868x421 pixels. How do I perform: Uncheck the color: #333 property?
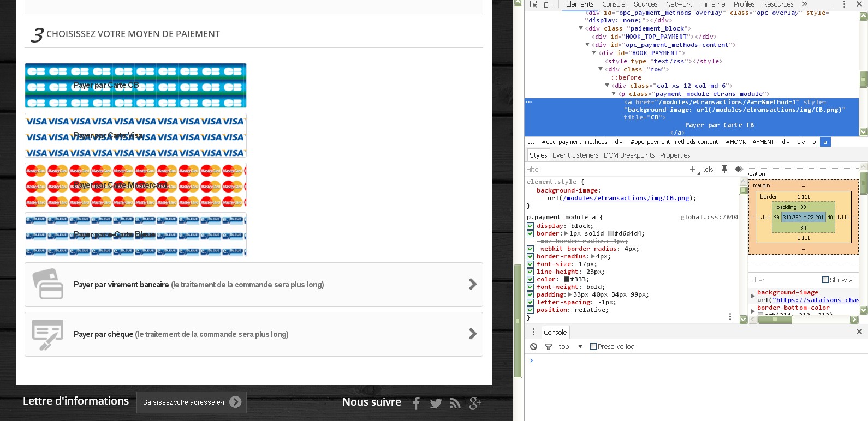point(530,279)
